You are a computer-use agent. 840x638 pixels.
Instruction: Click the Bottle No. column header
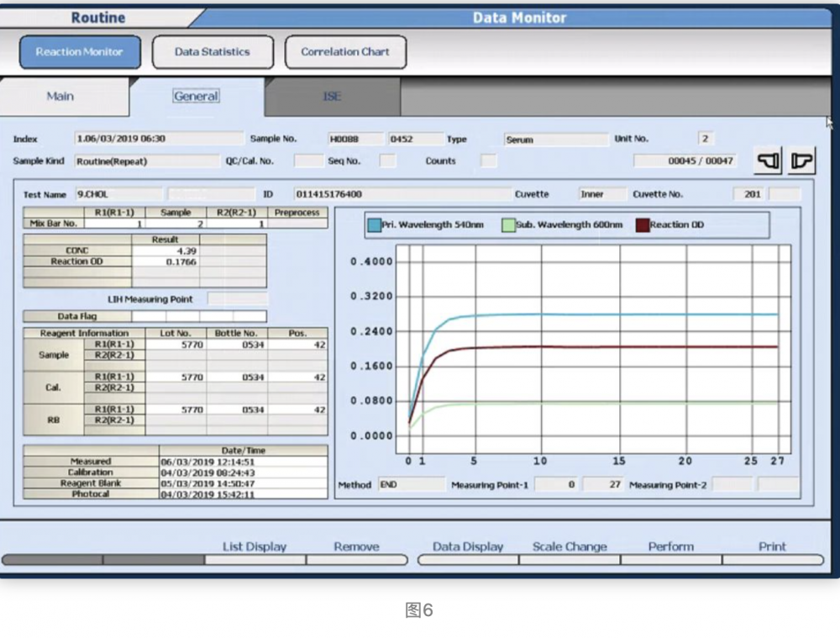click(237, 334)
